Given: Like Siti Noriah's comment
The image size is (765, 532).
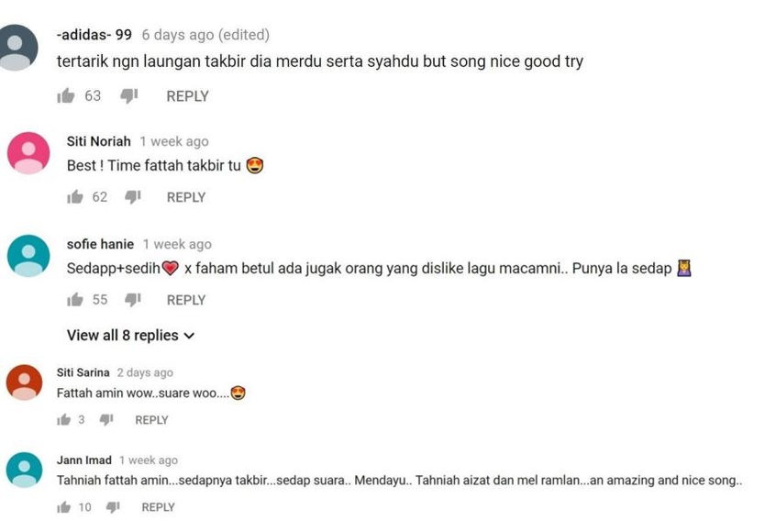Looking at the screenshot, I should (75, 197).
